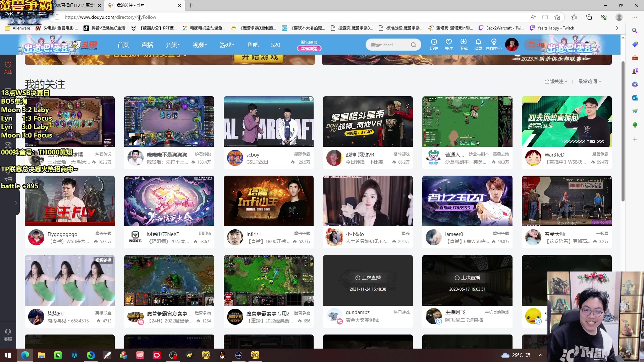Screen dimensions: 644x362
Task: Open the 历史 history clock icon
Action: click(434, 44)
